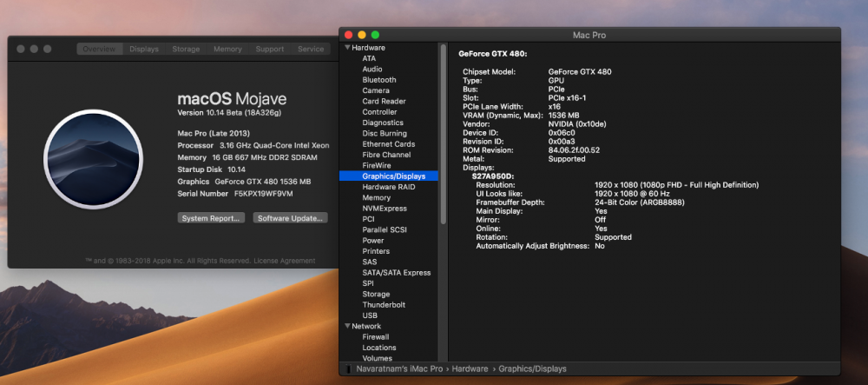Click the 24-Bit Color framebuffer depth value
The height and width of the screenshot is (385, 868).
tap(640, 202)
